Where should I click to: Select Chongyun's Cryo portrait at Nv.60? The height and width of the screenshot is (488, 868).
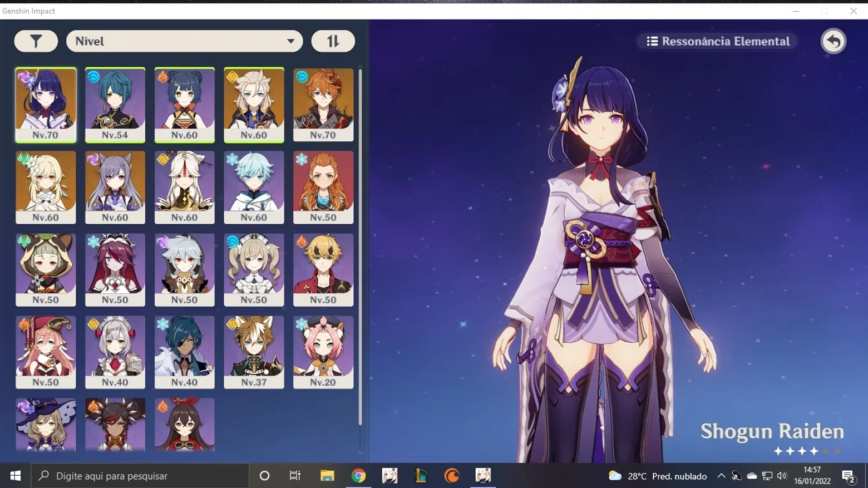pyautogui.click(x=254, y=188)
